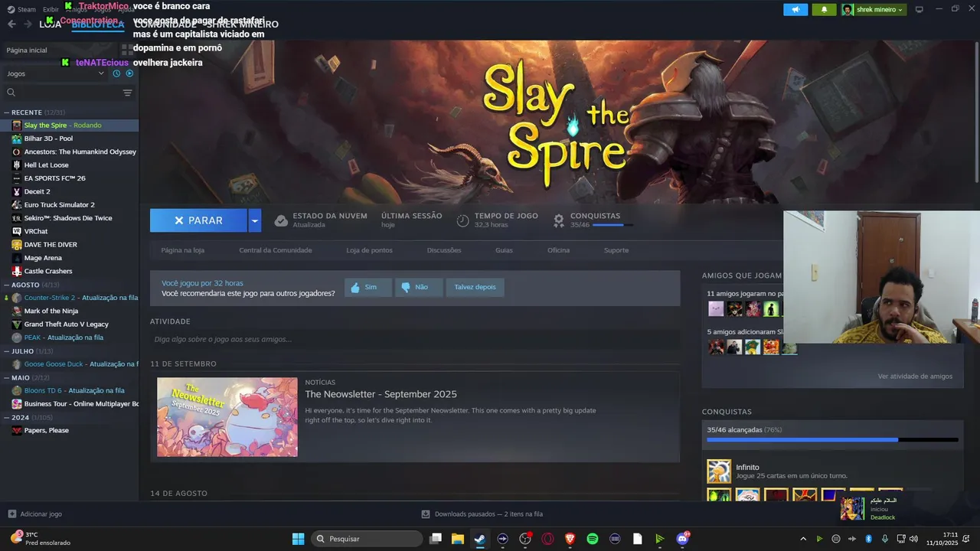
Task: Select Hell Let Loose in library
Action: tap(46, 165)
